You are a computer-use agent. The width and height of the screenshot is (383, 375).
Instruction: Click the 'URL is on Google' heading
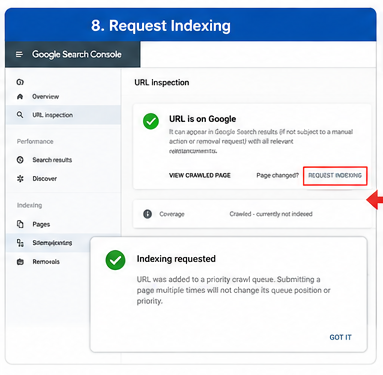[202, 119]
